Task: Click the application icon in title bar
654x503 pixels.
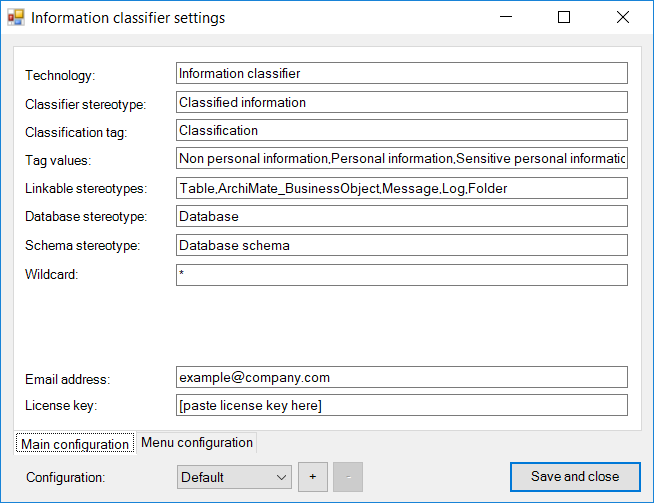Action: point(16,18)
